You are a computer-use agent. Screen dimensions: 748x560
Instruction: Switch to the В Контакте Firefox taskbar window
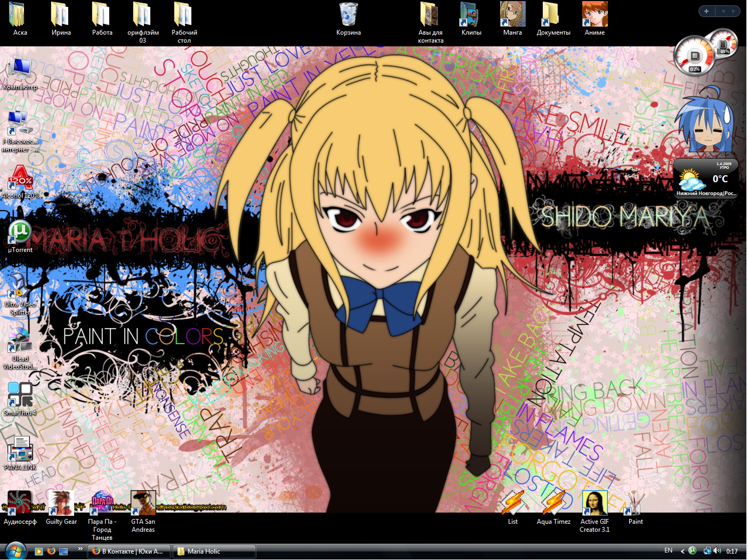(x=129, y=551)
